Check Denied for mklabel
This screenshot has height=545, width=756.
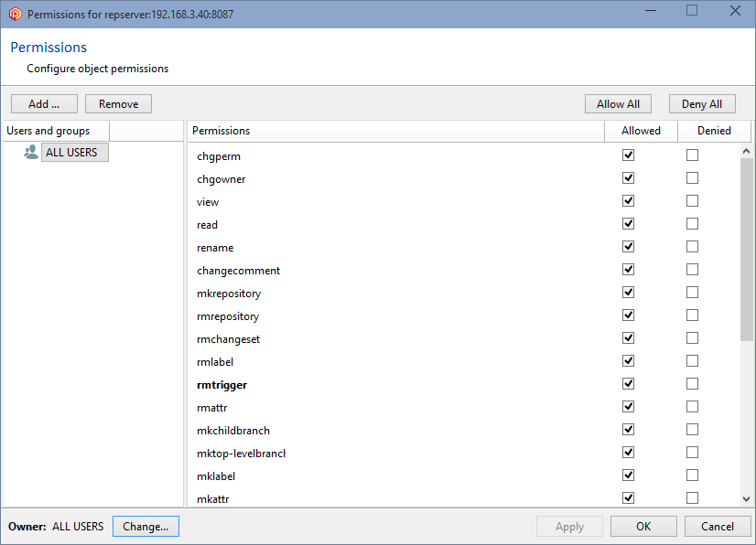[692, 476]
